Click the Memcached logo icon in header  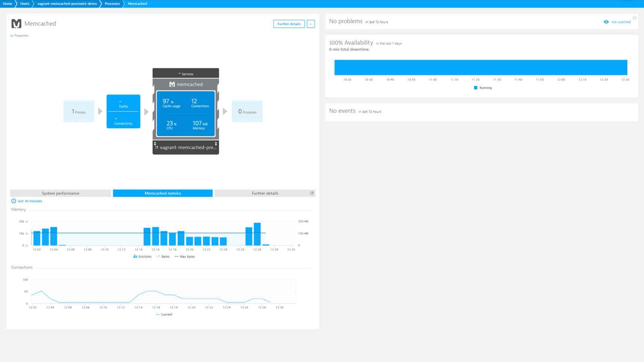coord(16,24)
